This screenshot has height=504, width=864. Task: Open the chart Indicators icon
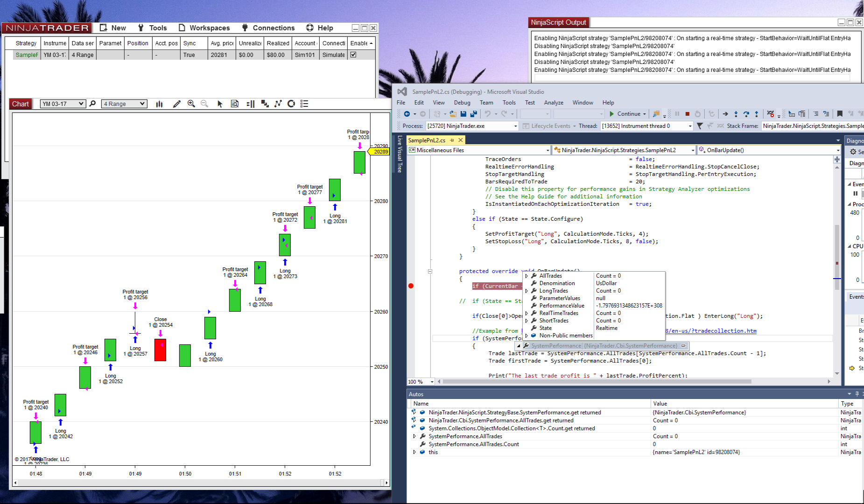point(278,104)
